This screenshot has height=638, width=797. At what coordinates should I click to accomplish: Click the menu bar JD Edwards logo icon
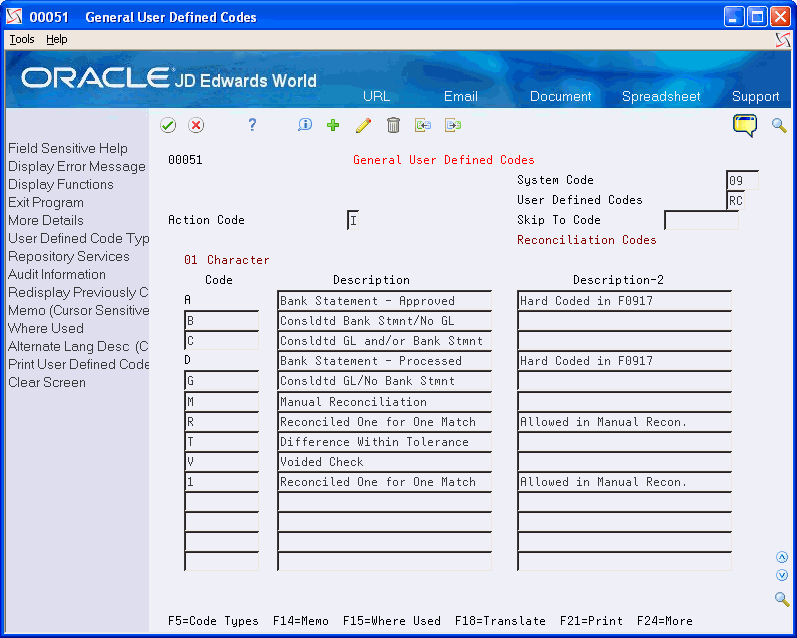pyautogui.click(x=783, y=40)
